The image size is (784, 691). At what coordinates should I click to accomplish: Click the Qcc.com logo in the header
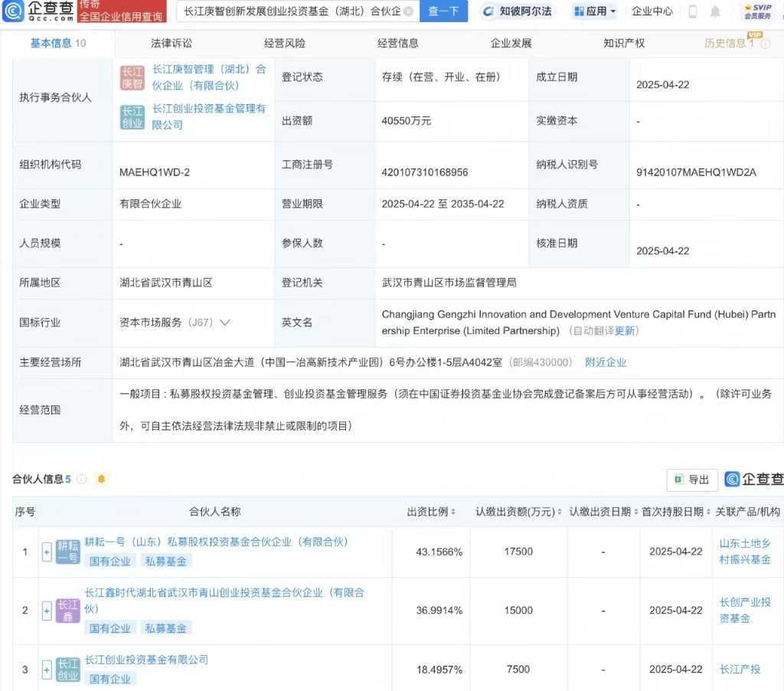pyautogui.click(x=38, y=11)
